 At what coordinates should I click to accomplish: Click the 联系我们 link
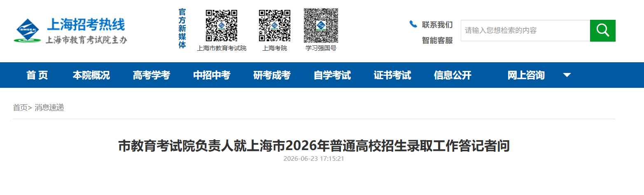(437, 25)
